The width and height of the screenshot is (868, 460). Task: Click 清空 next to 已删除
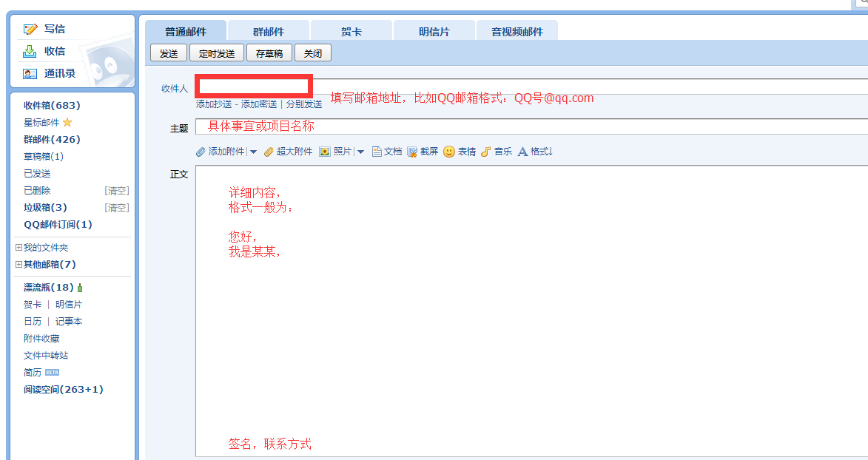[117, 190]
